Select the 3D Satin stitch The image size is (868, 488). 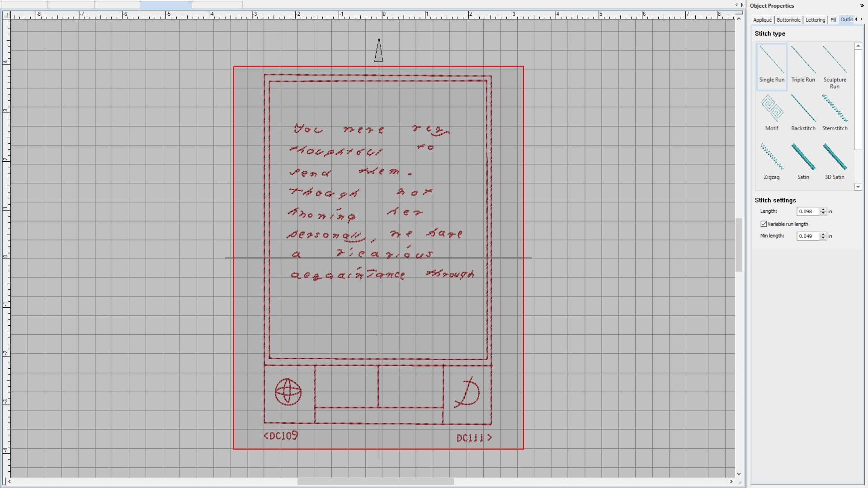[835, 161]
